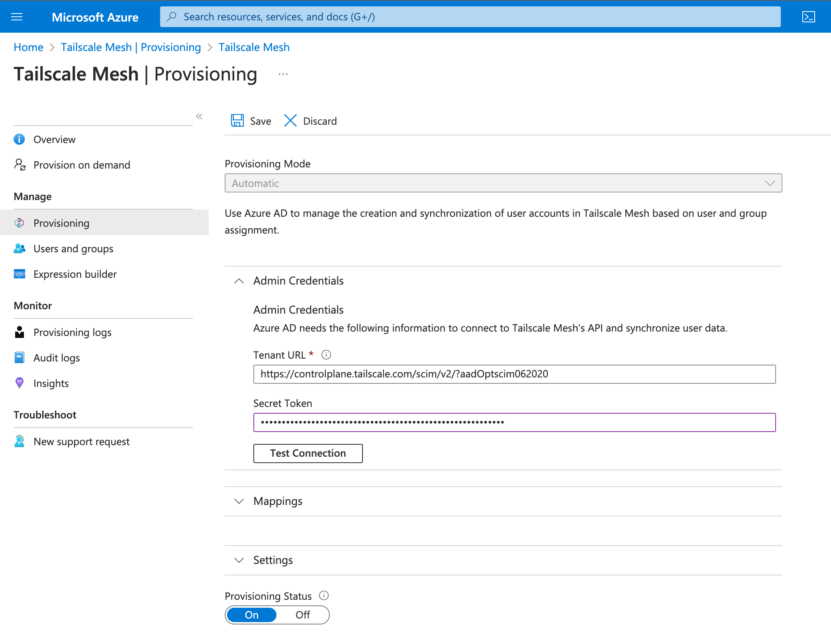Open info tooltip next to Tenant URL
The width and height of the screenshot is (831, 644).
(326, 355)
